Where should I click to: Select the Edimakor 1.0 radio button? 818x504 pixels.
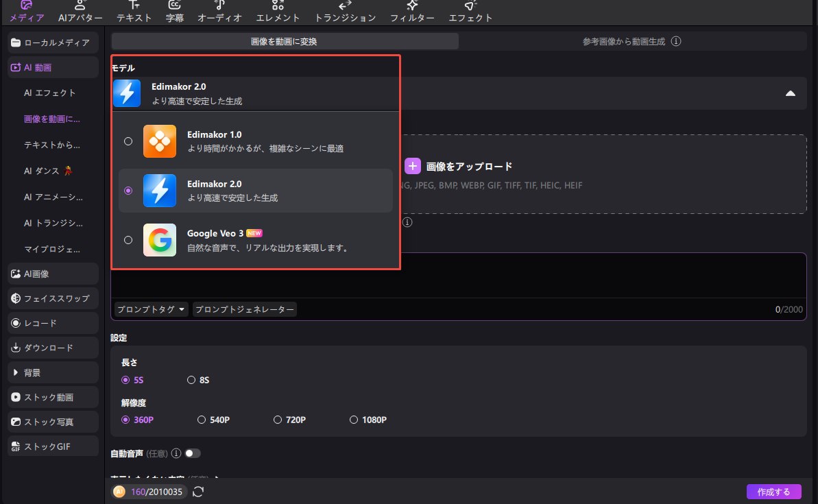point(128,141)
